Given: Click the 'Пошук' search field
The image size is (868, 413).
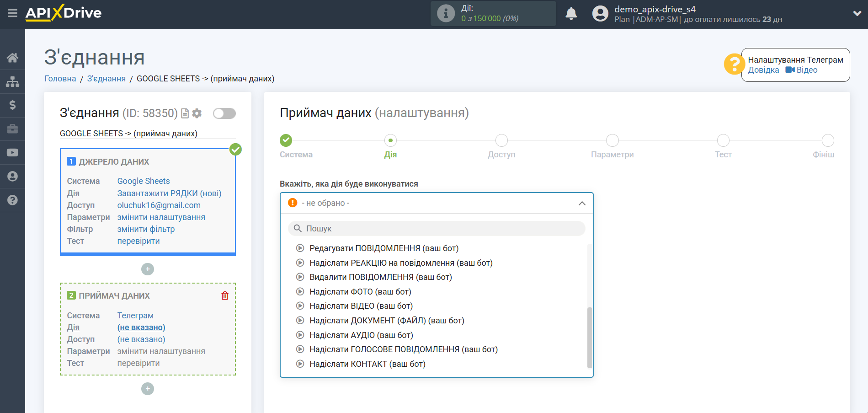Looking at the screenshot, I should pyautogui.click(x=437, y=229).
